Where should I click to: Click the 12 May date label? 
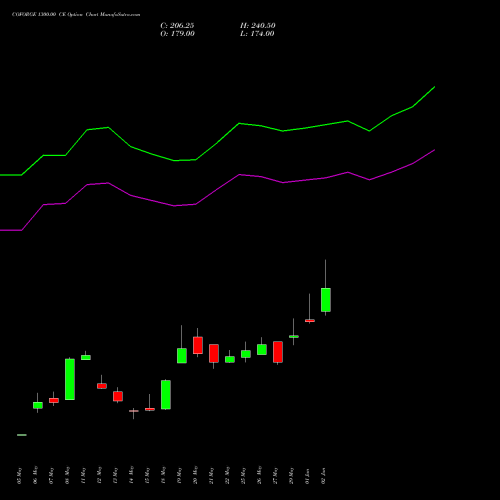tap(99, 475)
